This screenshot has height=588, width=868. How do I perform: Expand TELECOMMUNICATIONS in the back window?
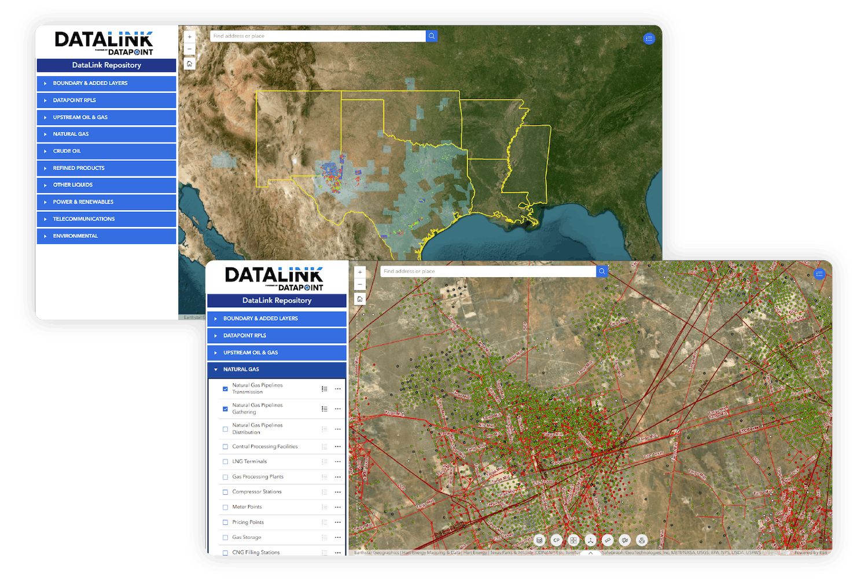pos(106,219)
